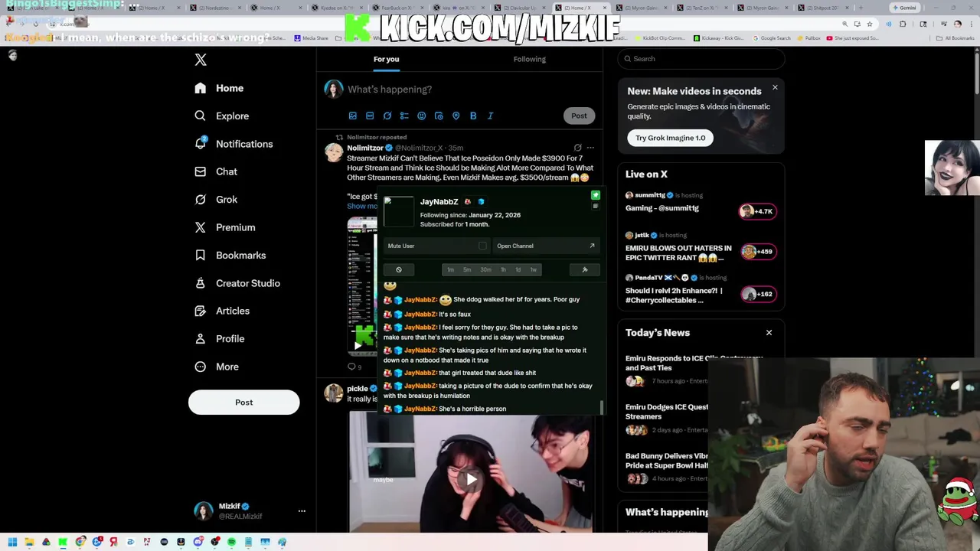The image size is (980, 551).
Task: Click the Search field on X
Action: tap(701, 59)
